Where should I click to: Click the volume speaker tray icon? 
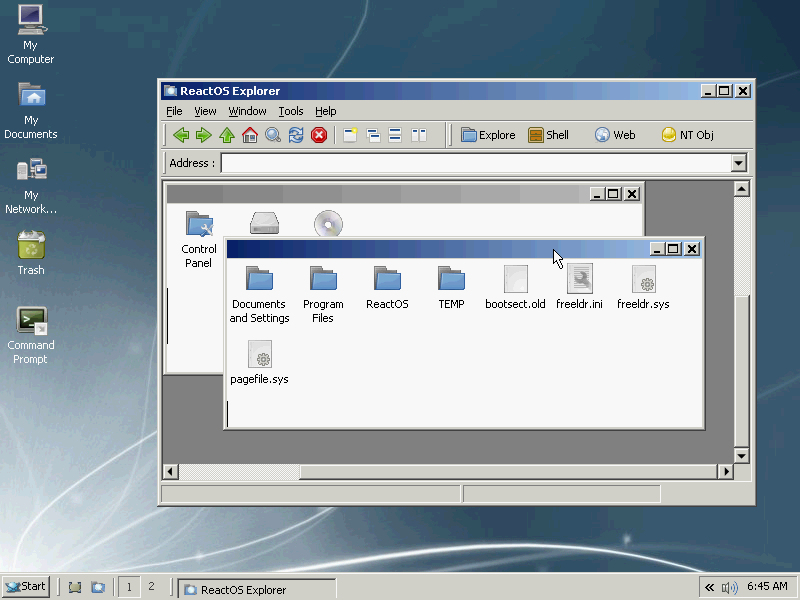(730, 588)
